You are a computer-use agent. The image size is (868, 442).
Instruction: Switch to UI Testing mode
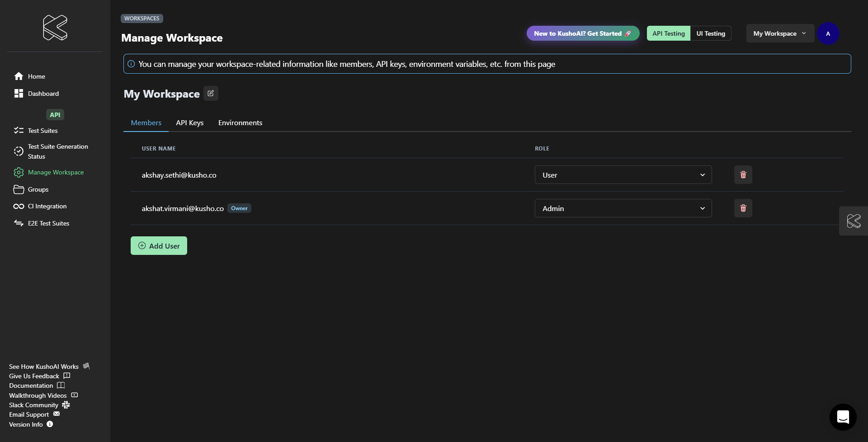tap(711, 33)
